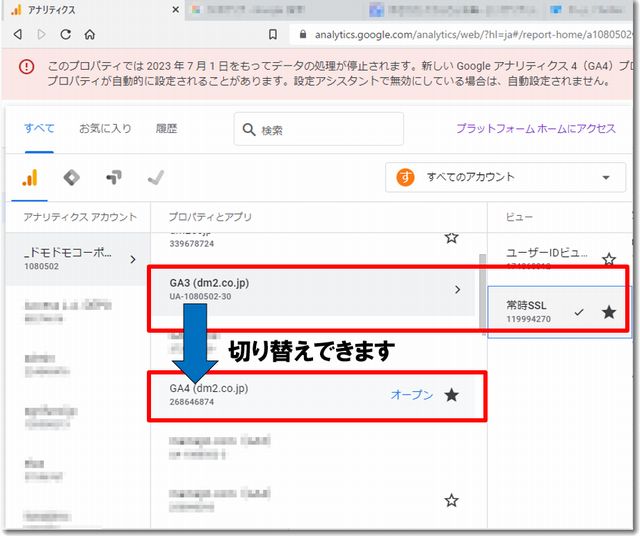The height and width of the screenshot is (536, 640).
Task: Click UA-1080502-30 tracking ID text
Action: point(200,296)
